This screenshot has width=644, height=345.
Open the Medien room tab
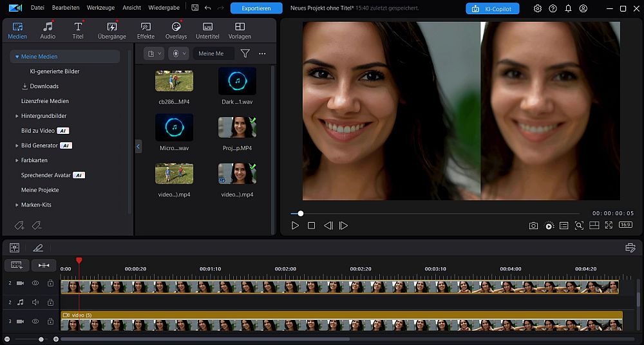(17, 31)
